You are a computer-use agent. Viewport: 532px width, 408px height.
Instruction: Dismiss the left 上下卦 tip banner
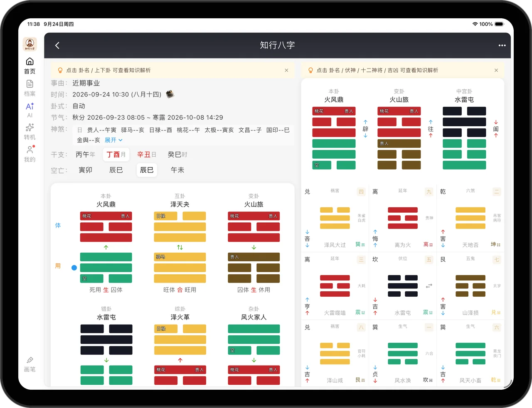pyautogui.click(x=286, y=70)
